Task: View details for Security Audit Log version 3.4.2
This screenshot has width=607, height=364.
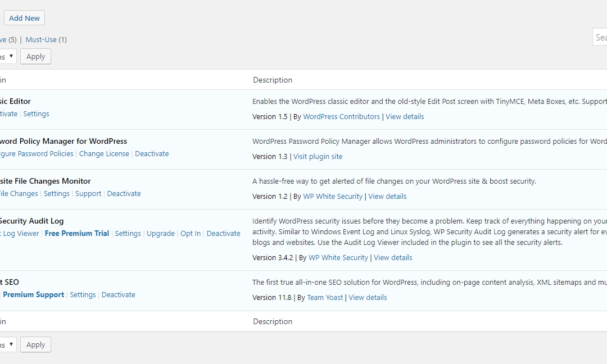Action: 393,258
